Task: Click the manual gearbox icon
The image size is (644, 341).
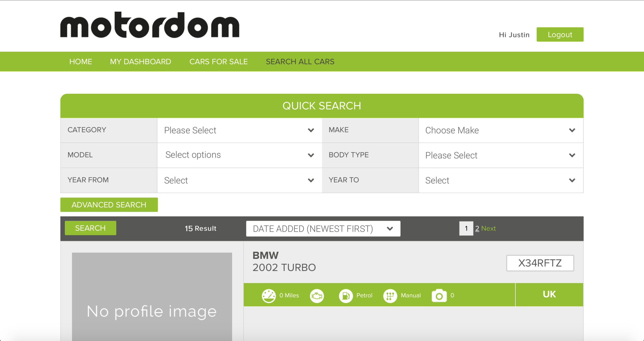Action: pyautogui.click(x=390, y=296)
